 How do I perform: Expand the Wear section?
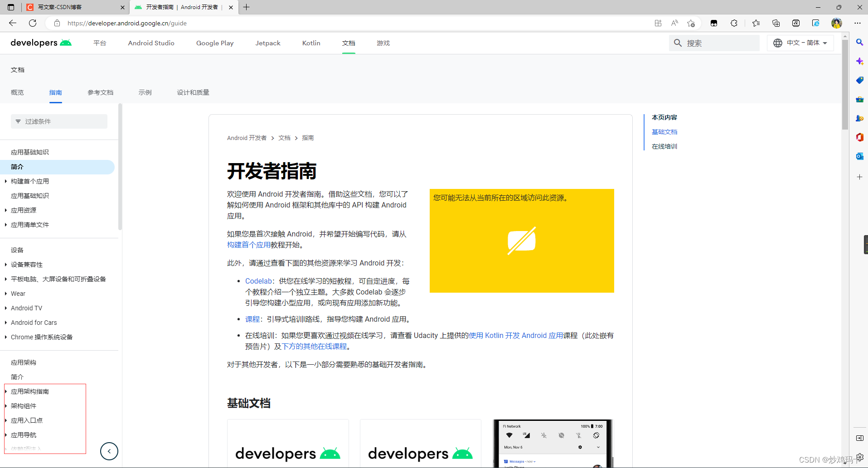point(5,294)
